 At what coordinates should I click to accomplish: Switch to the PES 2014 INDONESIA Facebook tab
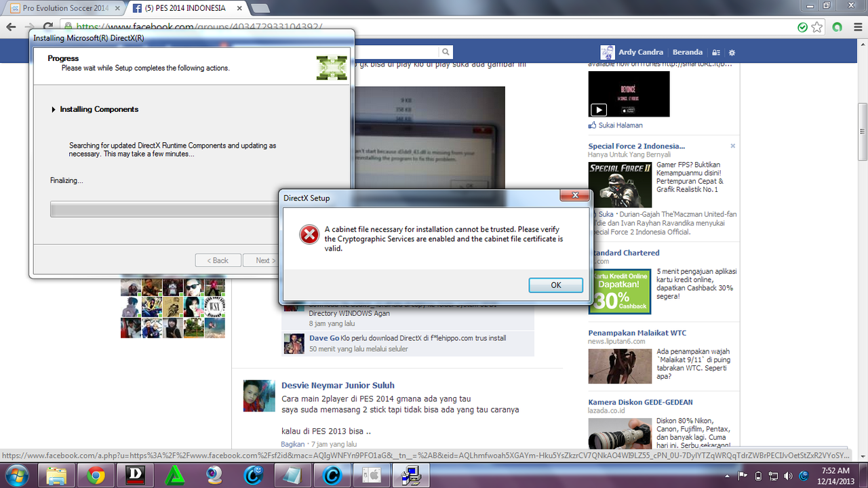tap(186, 9)
